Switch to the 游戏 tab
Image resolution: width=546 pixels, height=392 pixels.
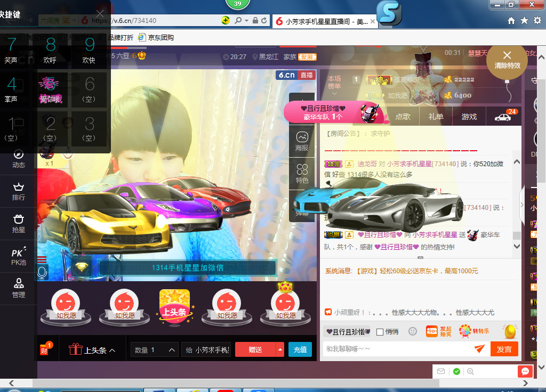point(469,117)
